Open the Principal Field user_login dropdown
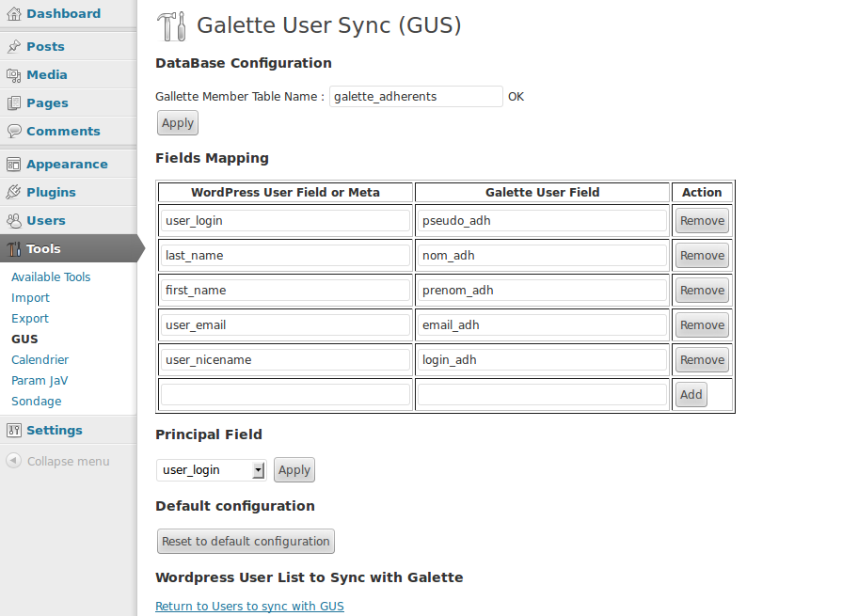The width and height of the screenshot is (842, 616). [x=212, y=470]
